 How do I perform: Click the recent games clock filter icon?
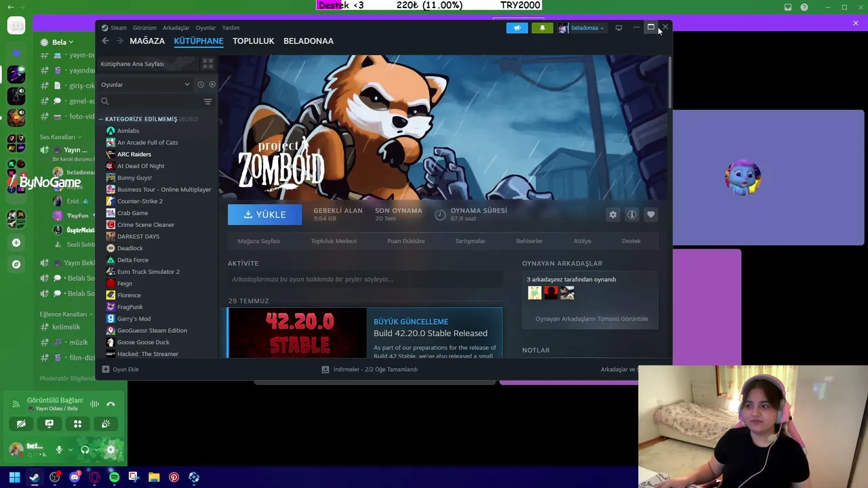click(x=201, y=85)
